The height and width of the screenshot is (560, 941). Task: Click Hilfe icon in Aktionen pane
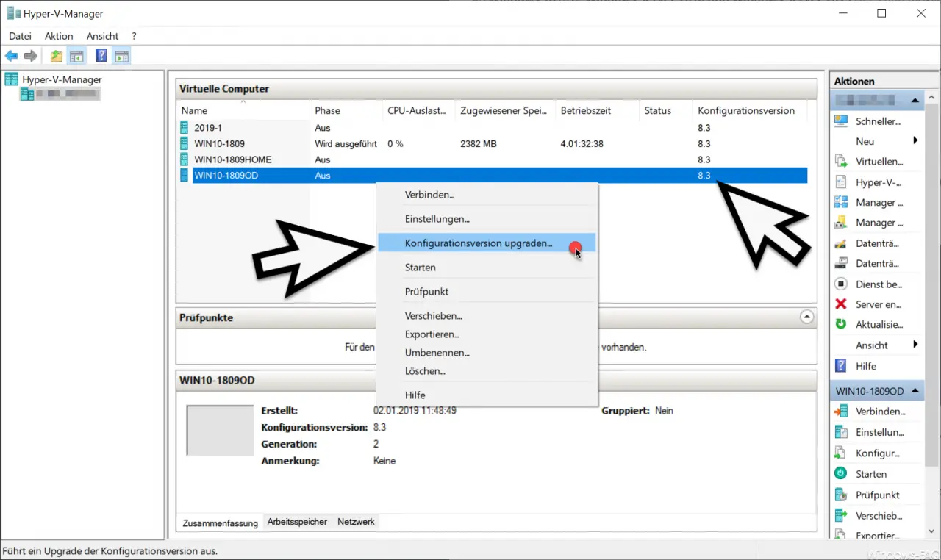coord(841,366)
